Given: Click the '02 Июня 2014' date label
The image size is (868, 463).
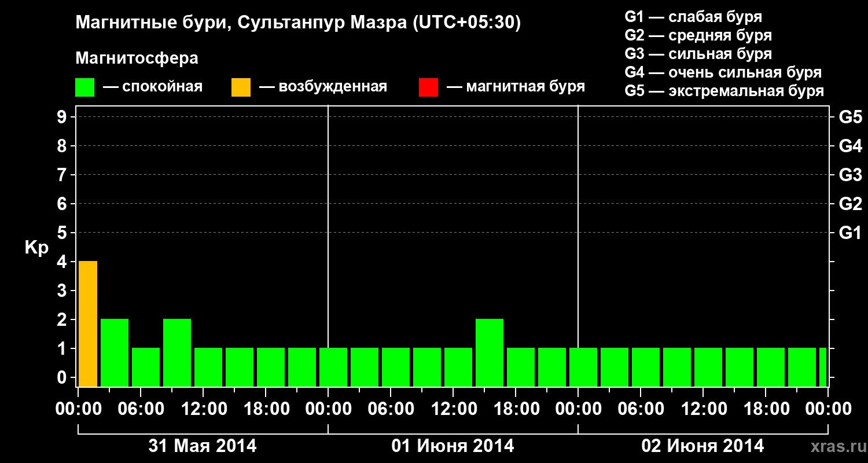Looking at the screenshot, I should coord(703,446).
